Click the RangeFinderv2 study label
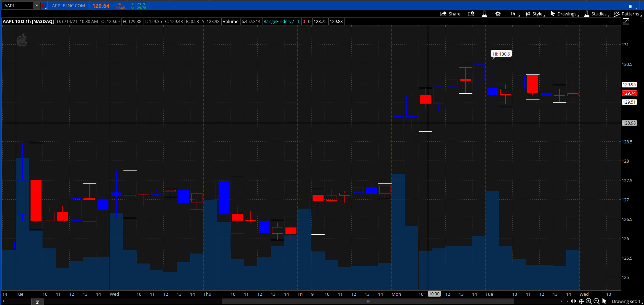Image resolution: width=644 pixels, height=305 pixels. point(279,21)
